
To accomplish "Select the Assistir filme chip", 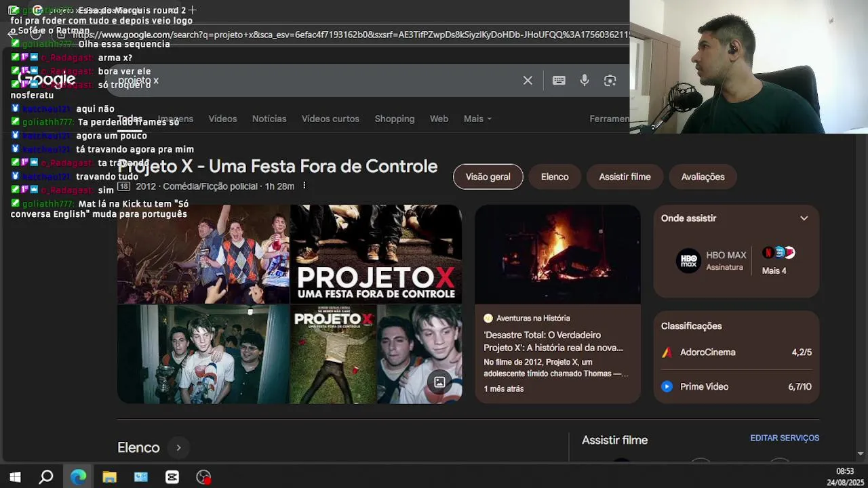I will coord(625,177).
